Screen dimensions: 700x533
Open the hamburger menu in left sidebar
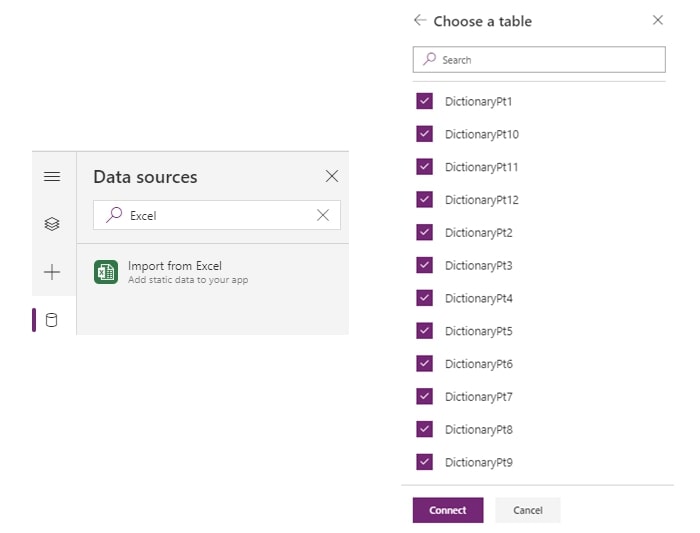point(52,176)
